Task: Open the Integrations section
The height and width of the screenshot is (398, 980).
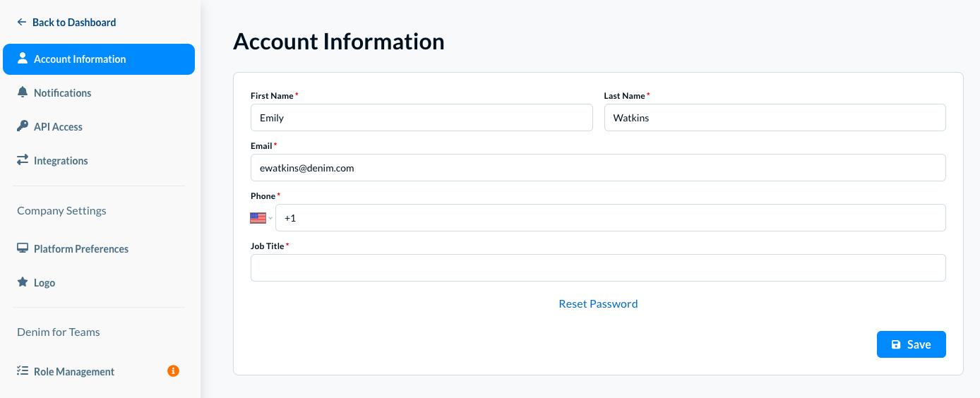Action: 61,161
